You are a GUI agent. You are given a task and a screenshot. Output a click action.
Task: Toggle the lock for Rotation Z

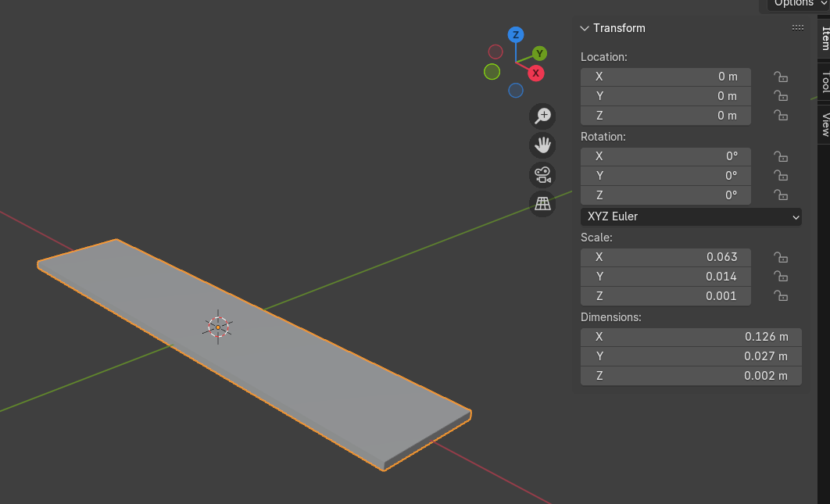coord(780,195)
